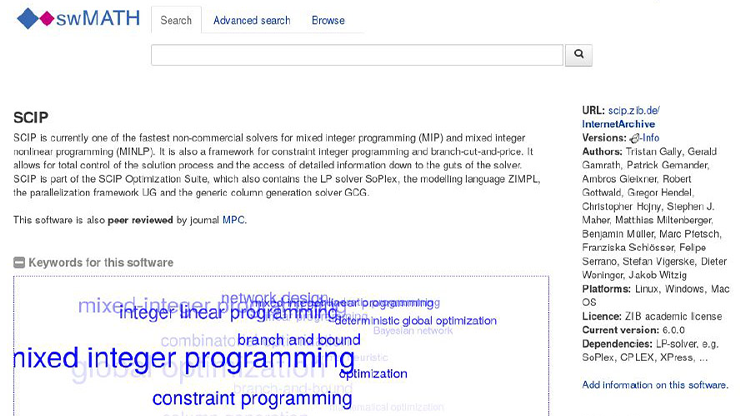Select keyword 'network design'
Screen dimensions: 740x416
274,297
